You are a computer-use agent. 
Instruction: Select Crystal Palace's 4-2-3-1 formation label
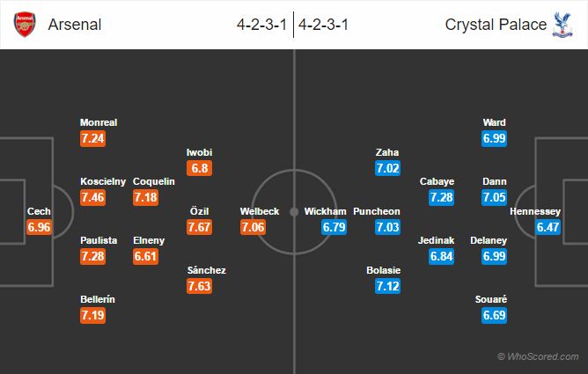point(326,25)
